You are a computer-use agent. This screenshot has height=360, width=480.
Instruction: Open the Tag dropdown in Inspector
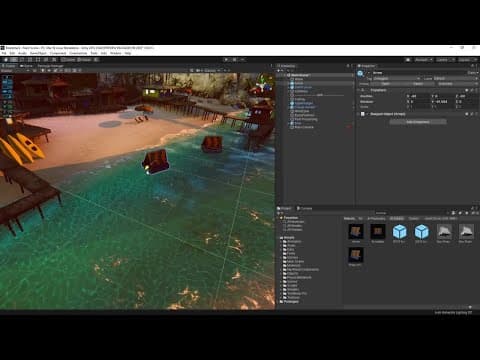coord(397,79)
